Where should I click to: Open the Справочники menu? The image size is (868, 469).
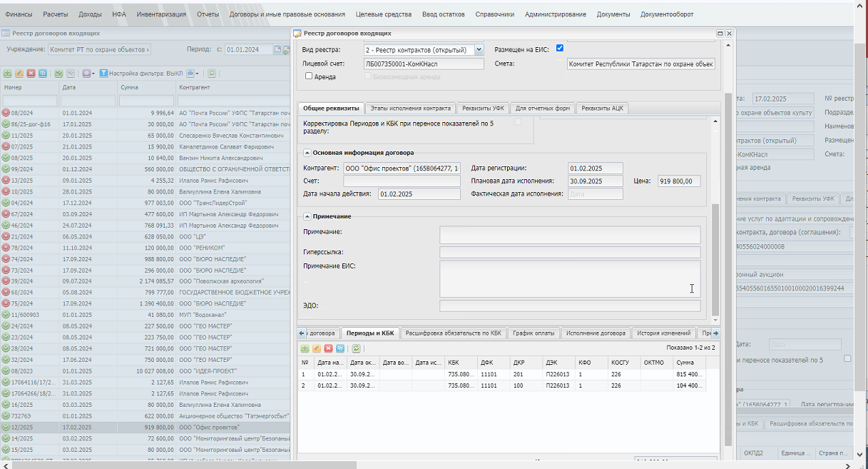(494, 14)
